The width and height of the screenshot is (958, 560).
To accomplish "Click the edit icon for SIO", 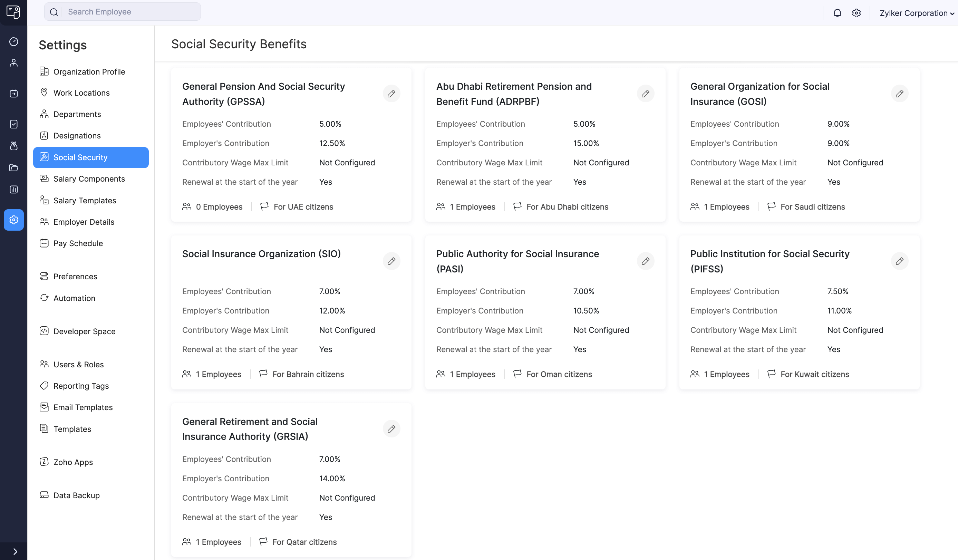I will click(x=392, y=261).
